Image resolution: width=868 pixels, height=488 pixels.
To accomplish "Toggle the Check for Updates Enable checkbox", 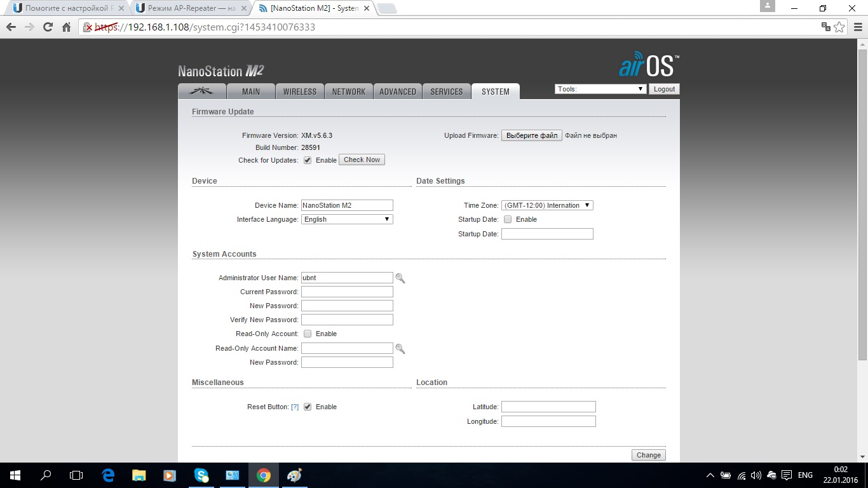I will tap(308, 160).
